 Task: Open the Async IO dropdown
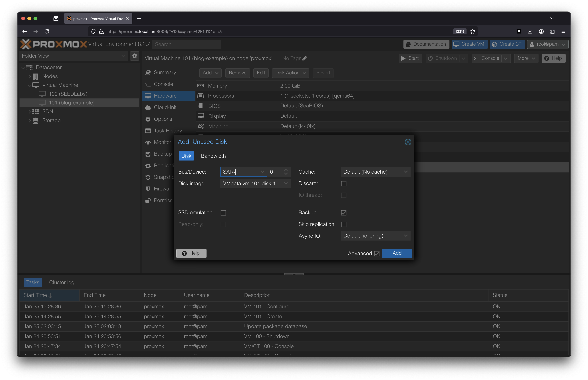point(375,236)
